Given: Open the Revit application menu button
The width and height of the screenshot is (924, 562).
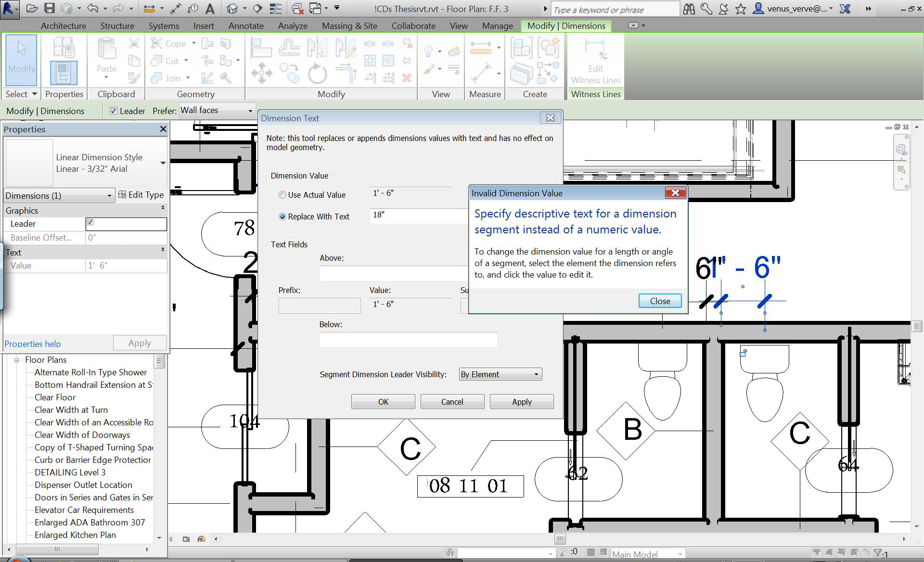Looking at the screenshot, I should click(x=9, y=9).
